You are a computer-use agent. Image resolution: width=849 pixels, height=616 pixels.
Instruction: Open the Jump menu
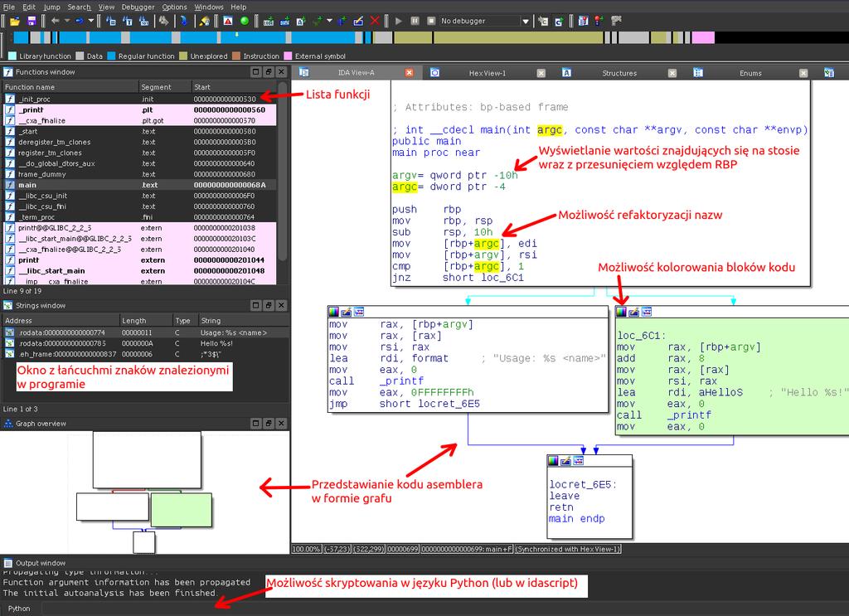pos(52,7)
